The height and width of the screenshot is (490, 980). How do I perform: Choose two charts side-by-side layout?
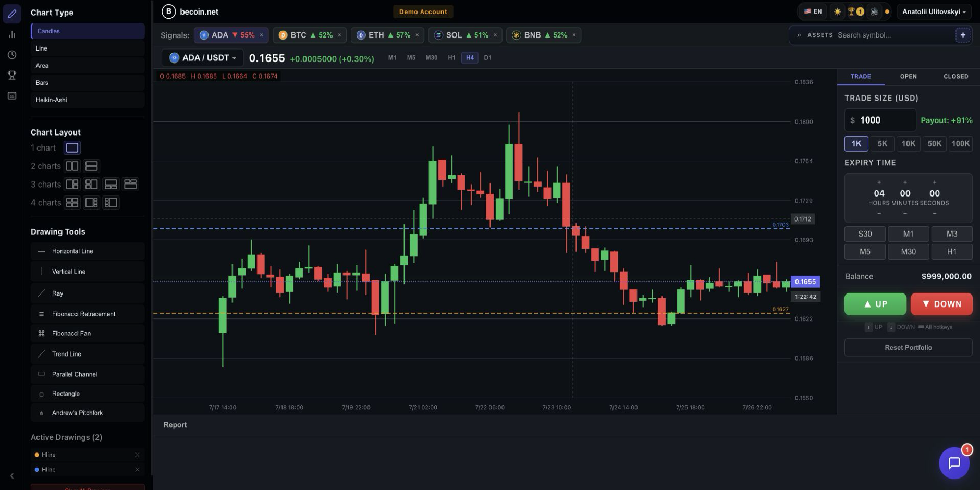[72, 166]
